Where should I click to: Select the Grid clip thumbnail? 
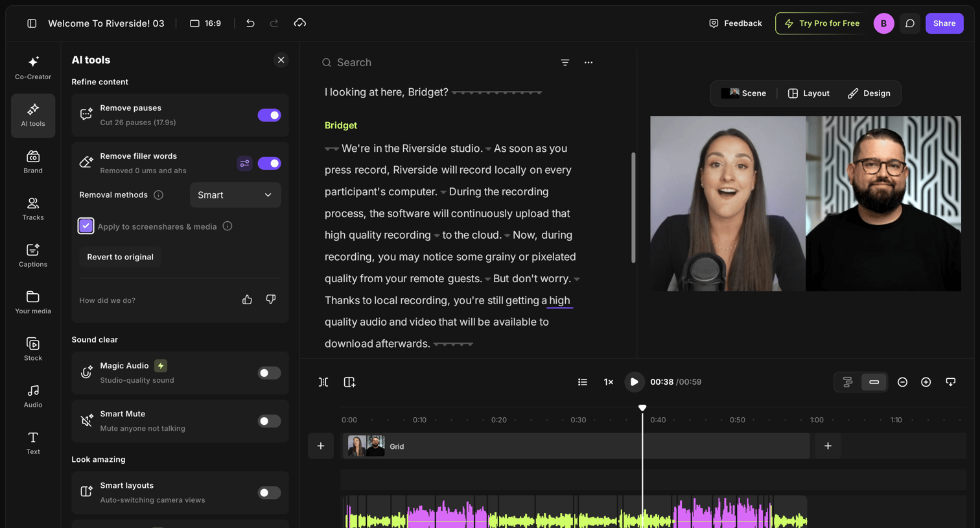pos(366,446)
